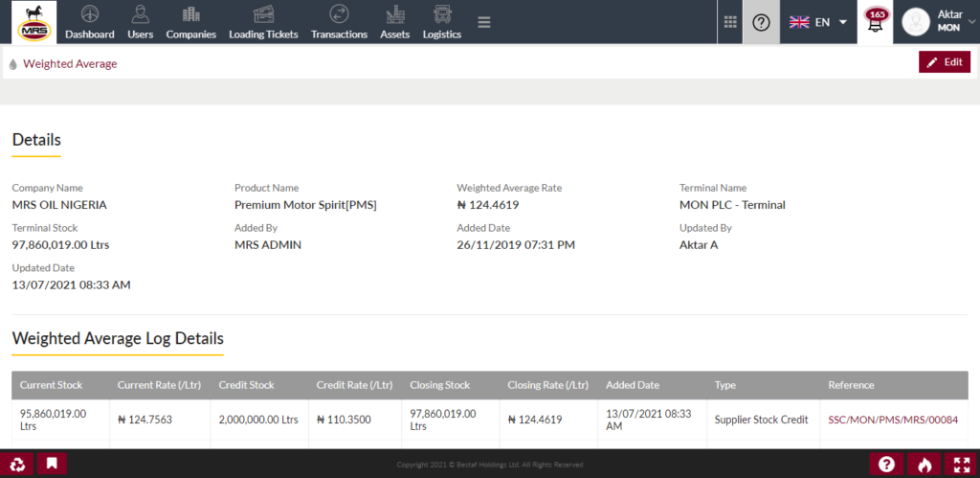Click the Premium Motor Spirit[PMS] value
980x478 pixels.
(x=305, y=205)
